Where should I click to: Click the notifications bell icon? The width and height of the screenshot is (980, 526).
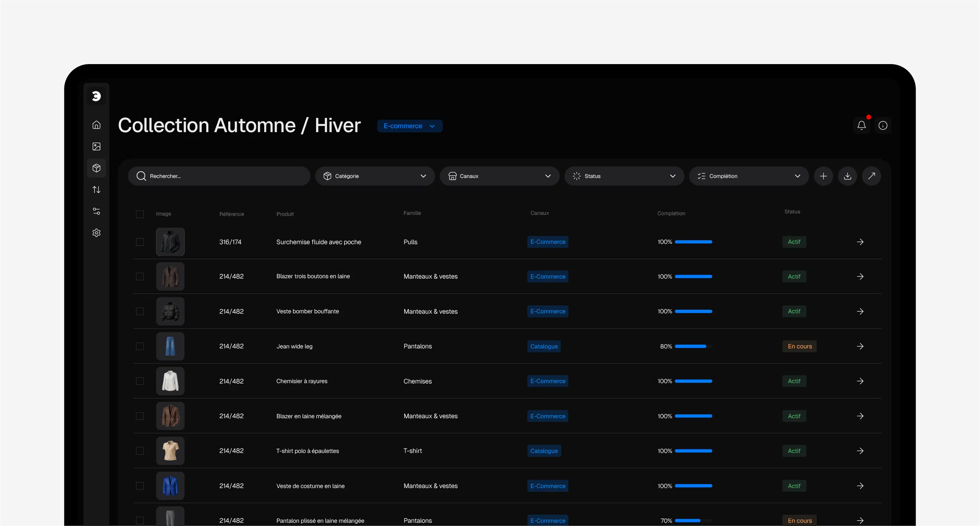(x=861, y=125)
